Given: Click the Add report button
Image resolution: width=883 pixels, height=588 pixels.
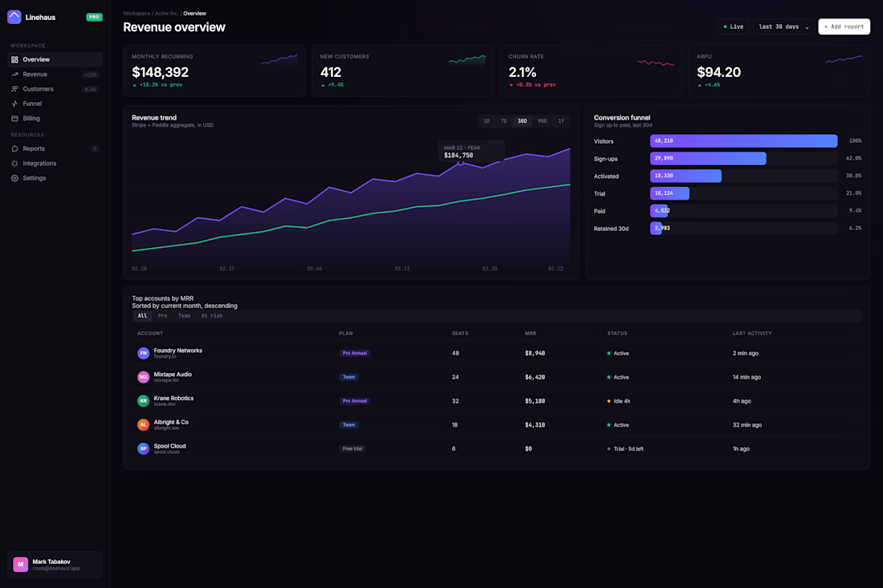Looking at the screenshot, I should pyautogui.click(x=844, y=26).
